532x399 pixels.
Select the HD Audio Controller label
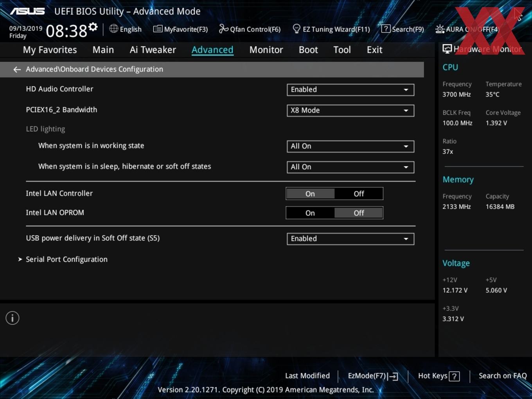59,89
